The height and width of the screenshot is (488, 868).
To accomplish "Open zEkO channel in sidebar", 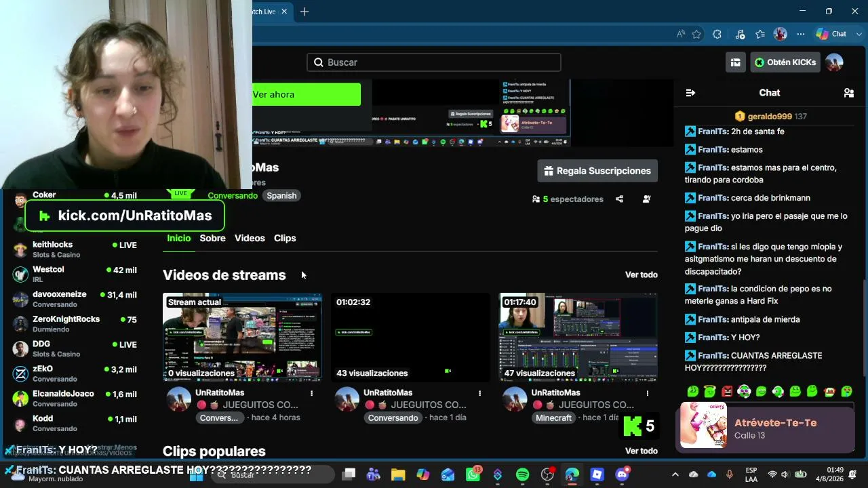I will (x=75, y=373).
